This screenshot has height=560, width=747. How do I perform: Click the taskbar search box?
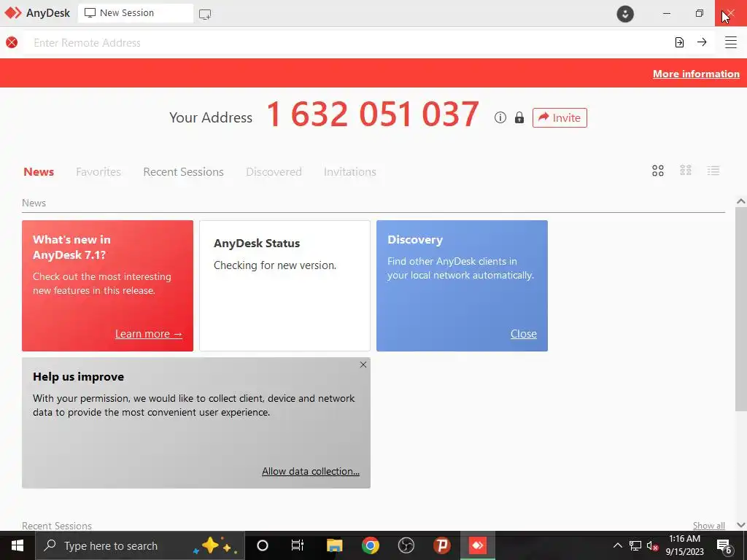point(140,545)
